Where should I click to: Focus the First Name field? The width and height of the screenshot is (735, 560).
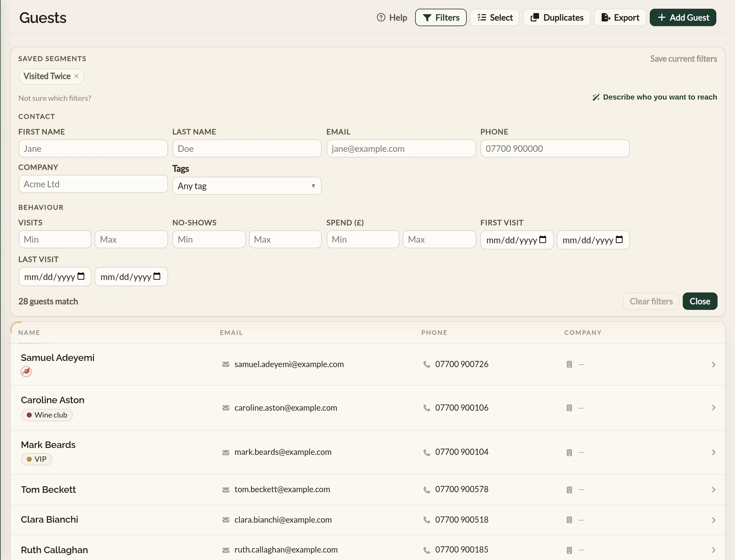93,148
